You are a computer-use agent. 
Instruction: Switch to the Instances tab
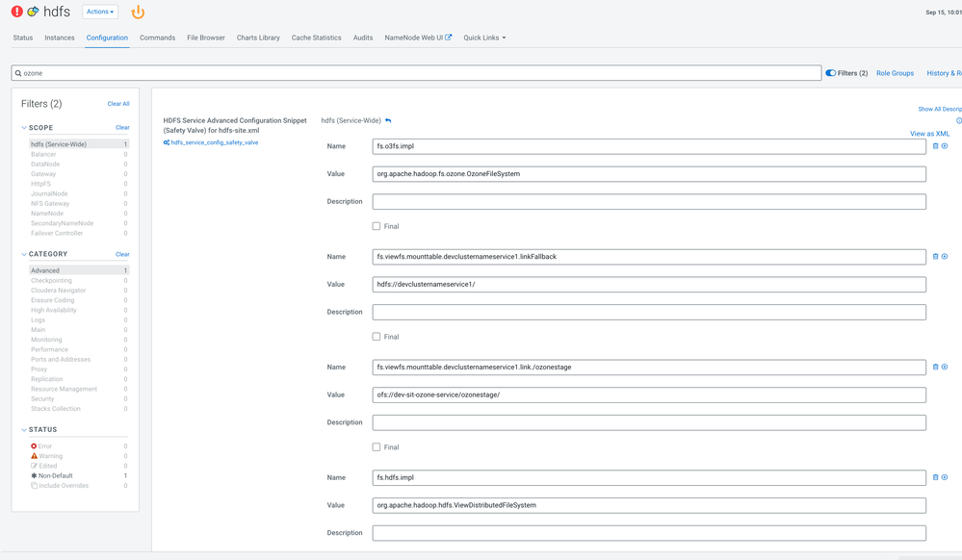(x=60, y=38)
